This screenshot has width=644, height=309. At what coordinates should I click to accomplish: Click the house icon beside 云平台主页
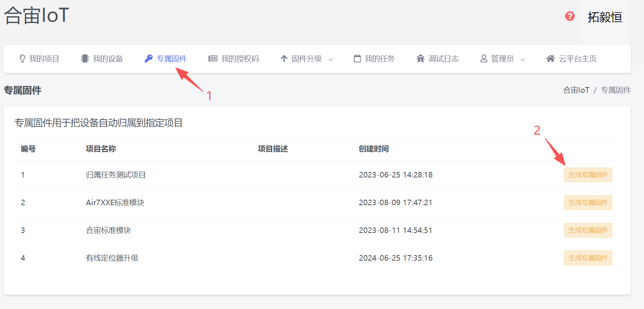(550, 59)
